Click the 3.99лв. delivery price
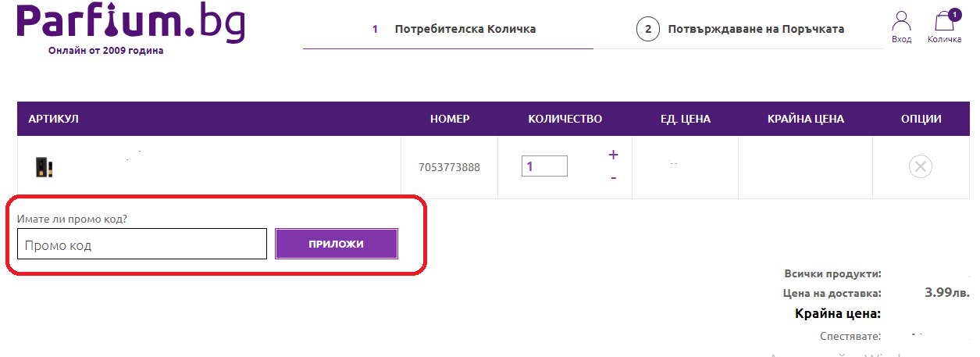 (946, 293)
